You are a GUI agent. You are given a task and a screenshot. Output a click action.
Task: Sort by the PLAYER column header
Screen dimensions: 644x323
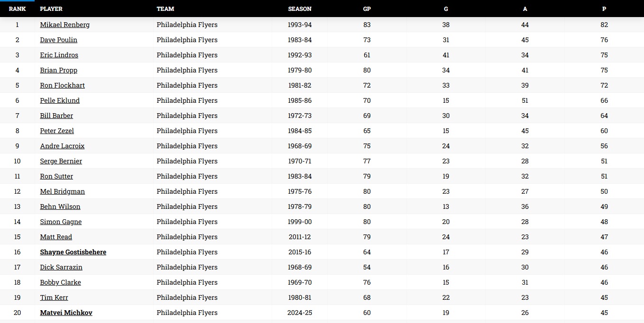click(x=51, y=9)
